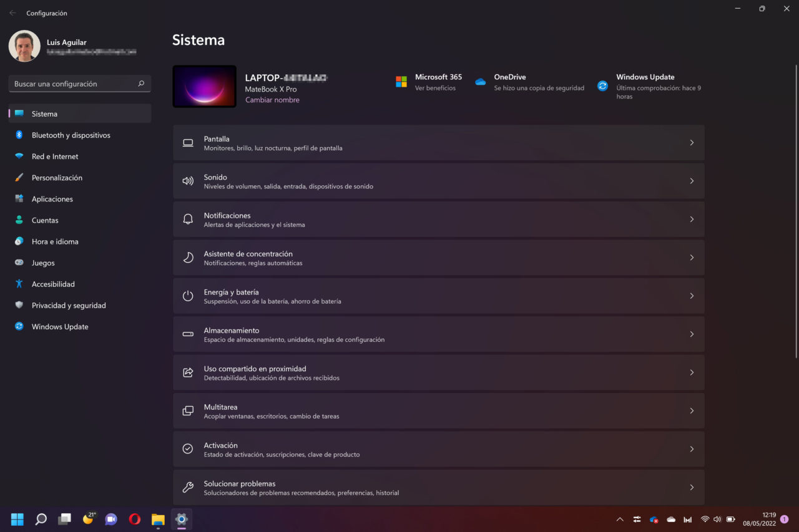Open File Explorer from the taskbar
The width and height of the screenshot is (799, 532).
[x=158, y=519]
